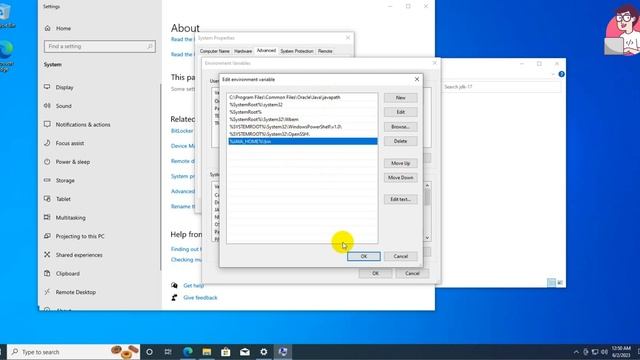Open Mail app from taskbar
Image resolution: width=640 pixels, height=360 pixels.
click(244, 352)
